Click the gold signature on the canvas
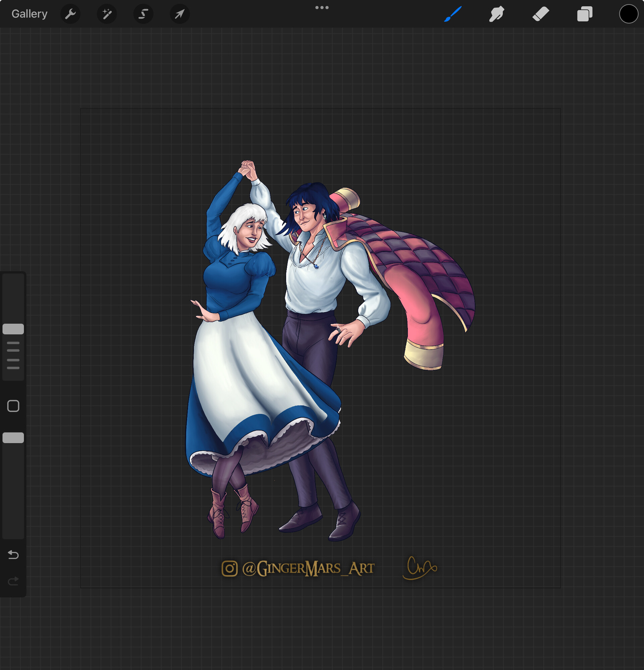Image resolution: width=644 pixels, height=670 pixels. [420, 568]
